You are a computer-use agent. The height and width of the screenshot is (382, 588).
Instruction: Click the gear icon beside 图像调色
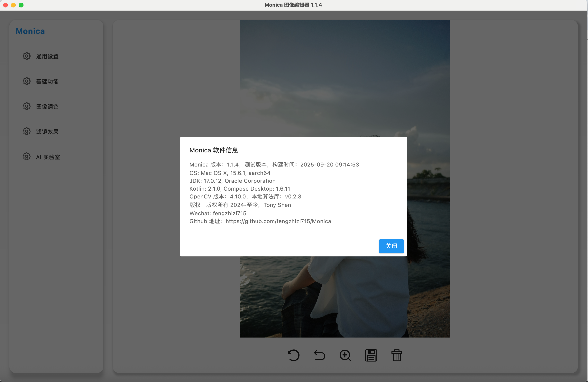[26, 106]
